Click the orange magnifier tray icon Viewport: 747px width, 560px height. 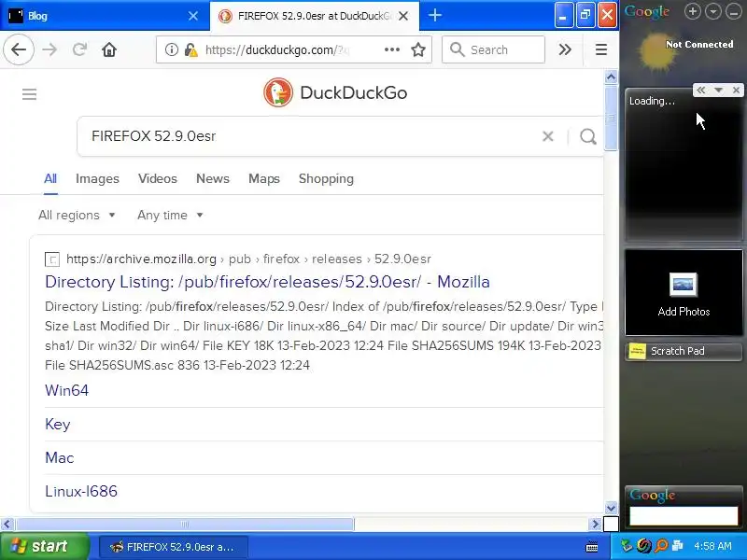661,546
